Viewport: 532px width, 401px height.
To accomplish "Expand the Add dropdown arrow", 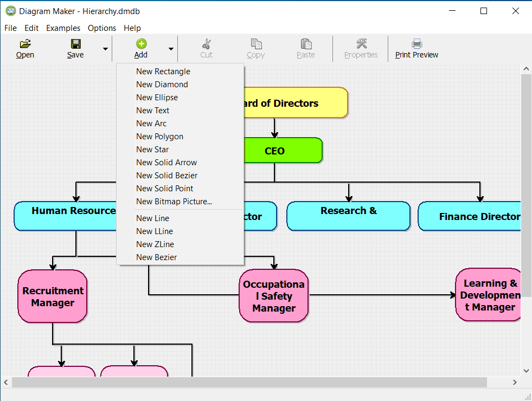I will 171,49.
